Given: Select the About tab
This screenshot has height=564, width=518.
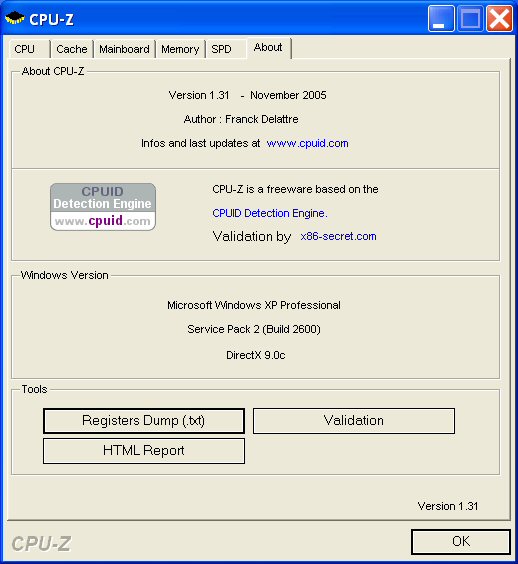Looking at the screenshot, I should click(x=268, y=47).
